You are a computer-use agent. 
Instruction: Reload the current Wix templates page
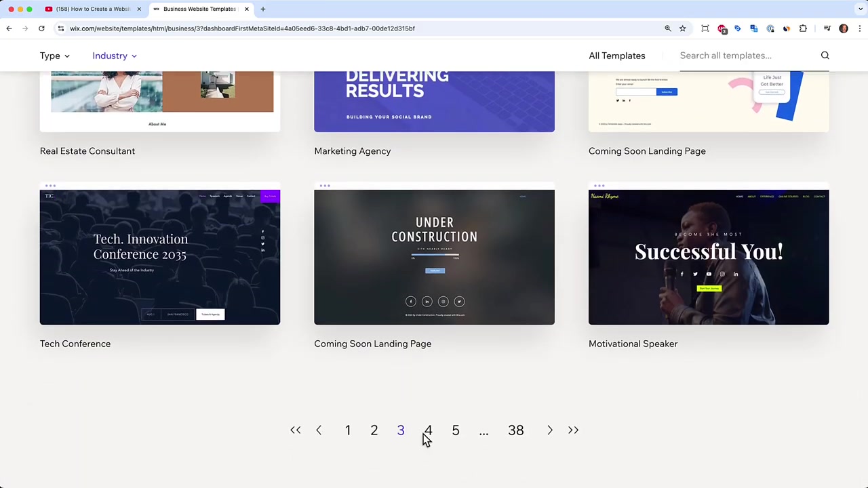[x=41, y=28]
